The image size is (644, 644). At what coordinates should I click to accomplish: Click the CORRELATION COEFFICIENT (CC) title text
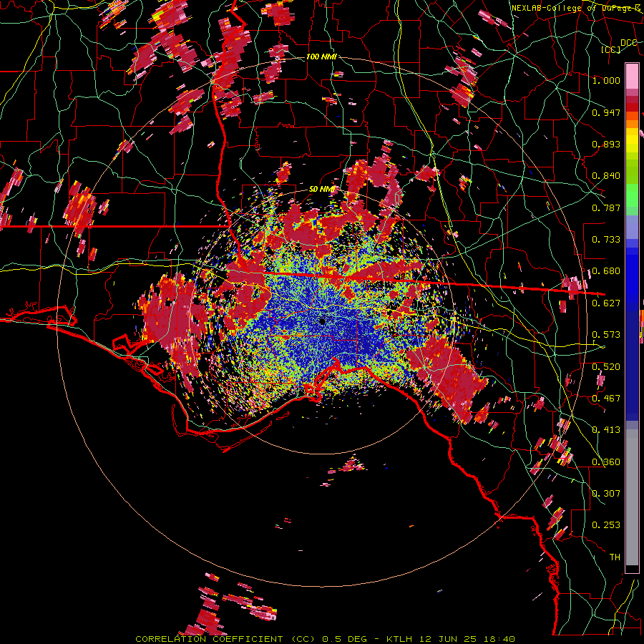(225, 639)
